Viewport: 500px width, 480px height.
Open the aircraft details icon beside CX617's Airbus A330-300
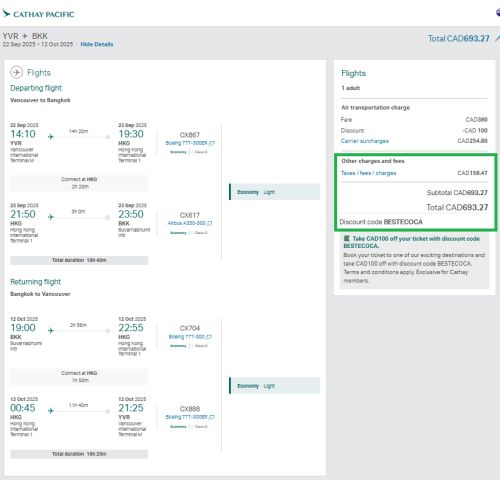point(210,223)
